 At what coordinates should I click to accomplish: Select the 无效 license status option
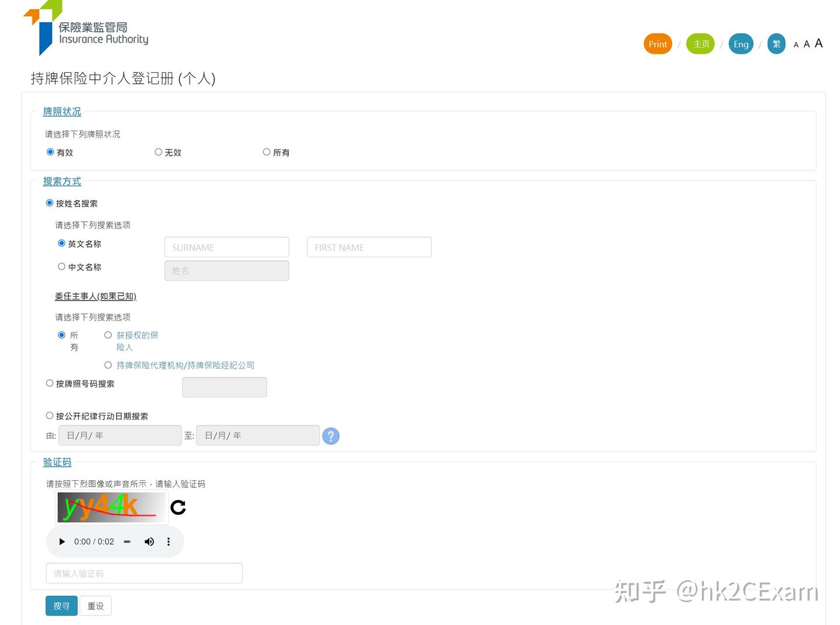(159, 152)
